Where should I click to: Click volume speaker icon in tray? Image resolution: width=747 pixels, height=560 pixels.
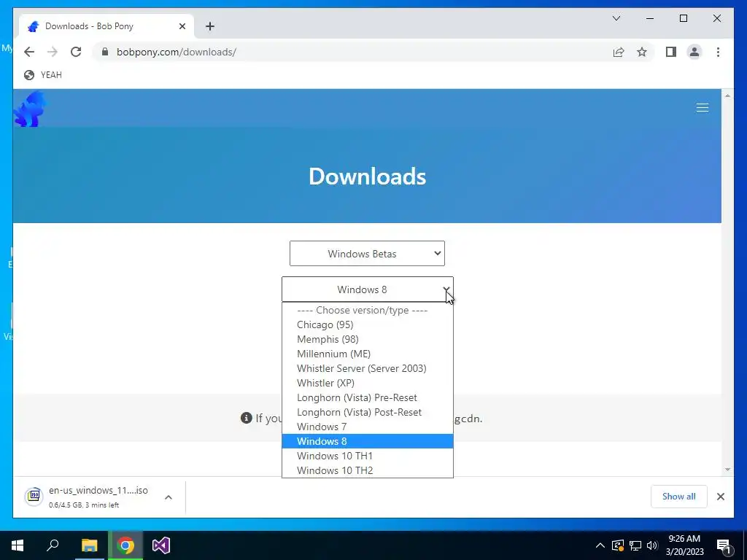(x=652, y=545)
